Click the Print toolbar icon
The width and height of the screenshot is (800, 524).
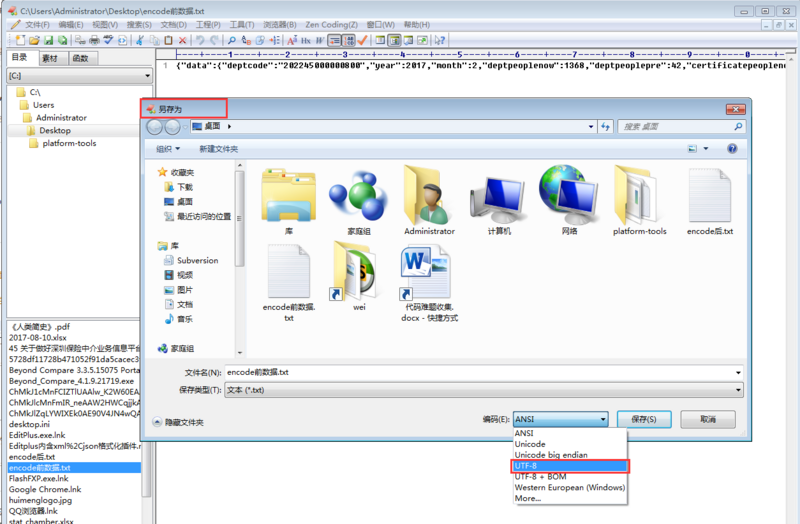coord(94,40)
